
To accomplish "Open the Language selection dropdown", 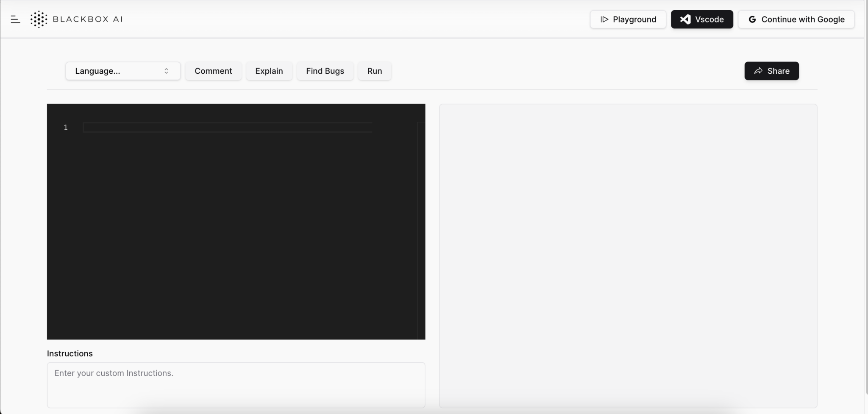I will click(122, 71).
